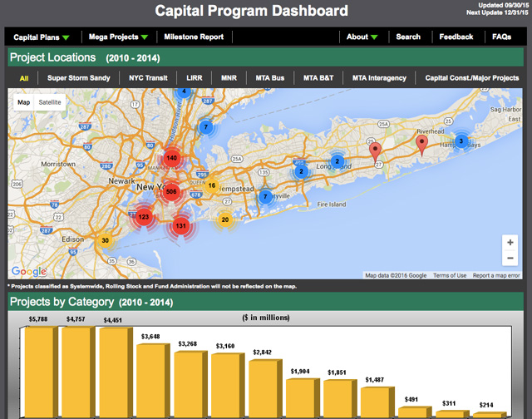Filter map by MTA Interagency
The height and width of the screenshot is (419, 532).
click(379, 78)
